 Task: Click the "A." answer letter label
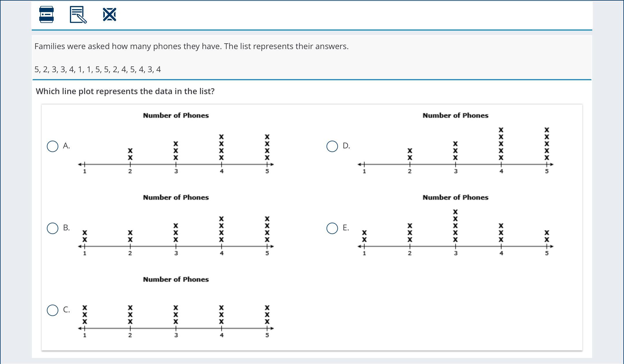tap(66, 146)
